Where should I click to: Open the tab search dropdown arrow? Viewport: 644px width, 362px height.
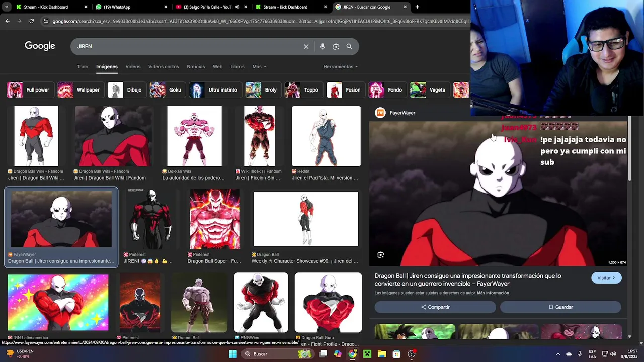(6, 7)
